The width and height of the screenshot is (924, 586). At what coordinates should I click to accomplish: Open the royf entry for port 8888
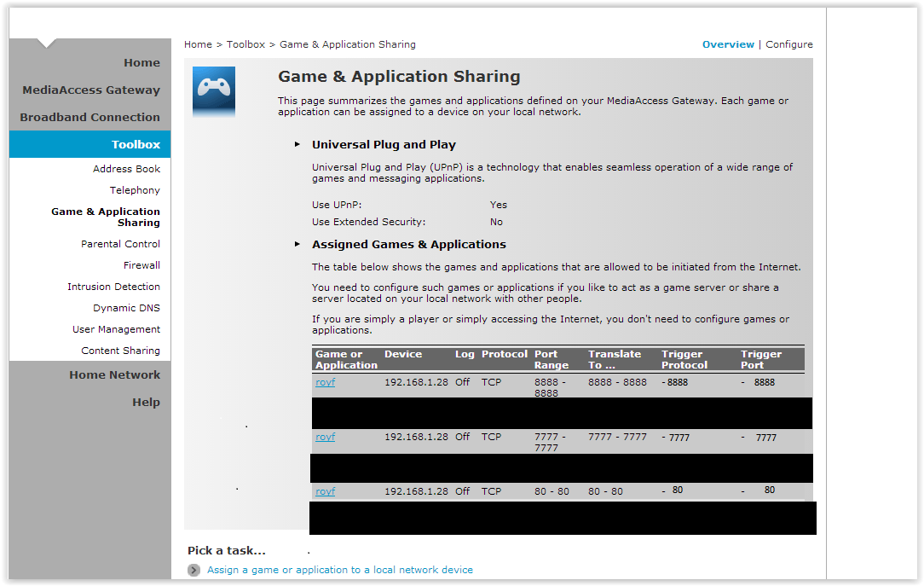pyautogui.click(x=326, y=382)
